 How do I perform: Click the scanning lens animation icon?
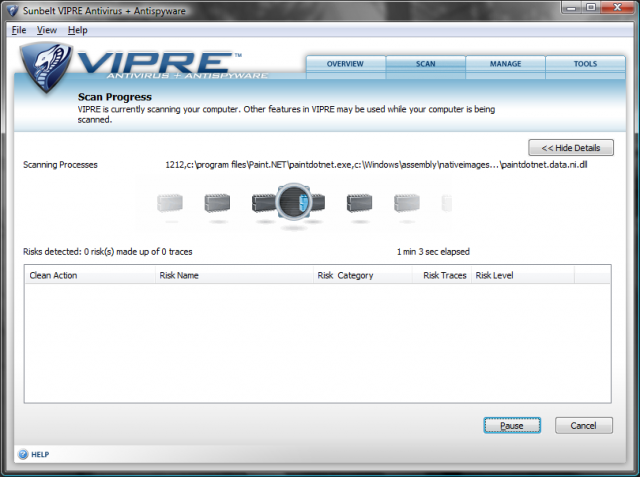293,202
